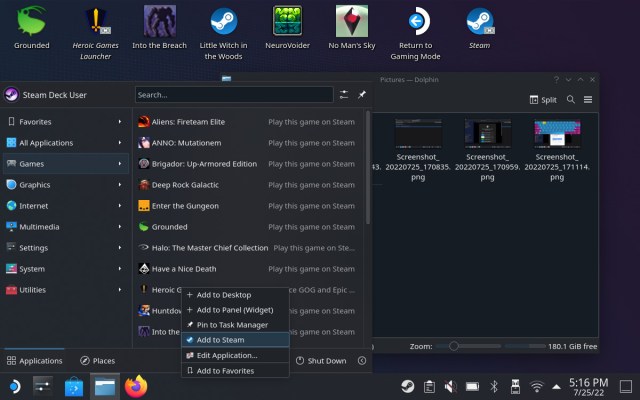640x400 pixels.
Task: Open Wi-Fi network tray icon
Action: (537, 386)
